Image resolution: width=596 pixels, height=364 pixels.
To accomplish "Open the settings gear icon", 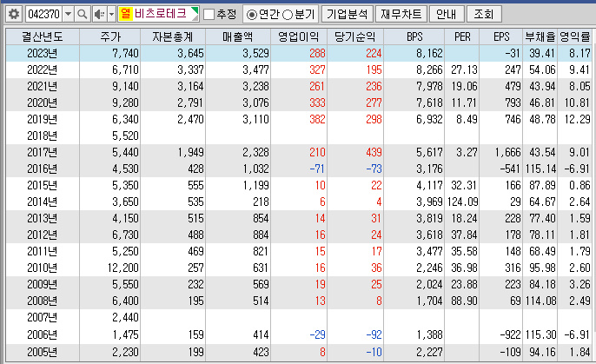I will pyautogui.click(x=14, y=15).
